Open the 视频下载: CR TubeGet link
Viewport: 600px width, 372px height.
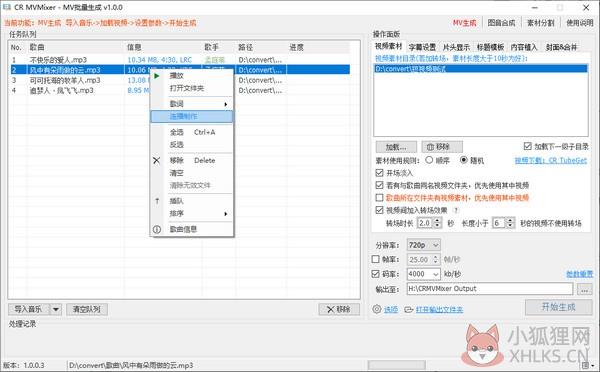(551, 160)
